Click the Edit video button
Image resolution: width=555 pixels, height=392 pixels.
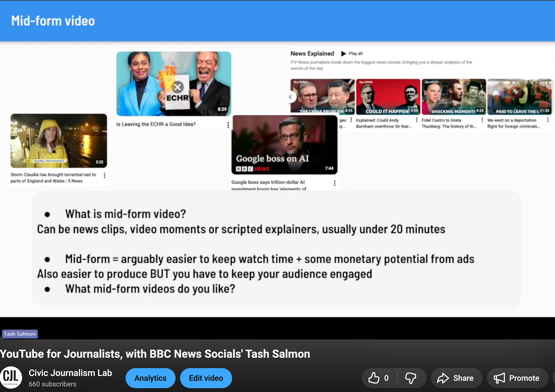206,378
